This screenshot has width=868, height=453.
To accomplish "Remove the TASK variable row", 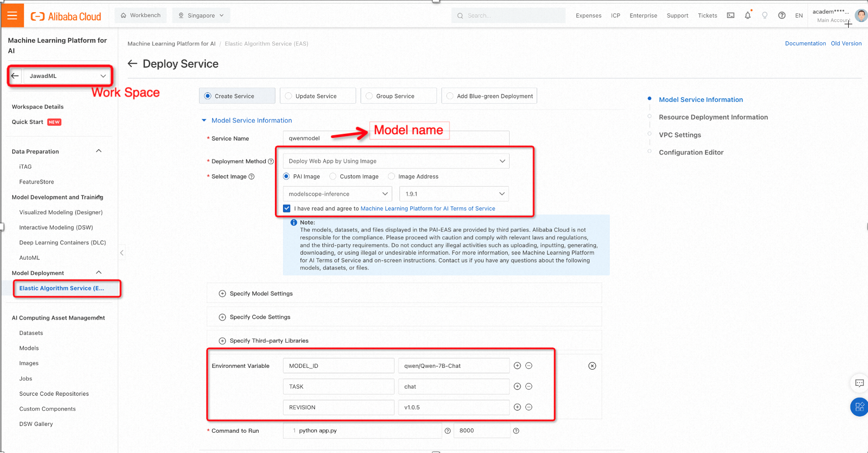I will coord(529,386).
